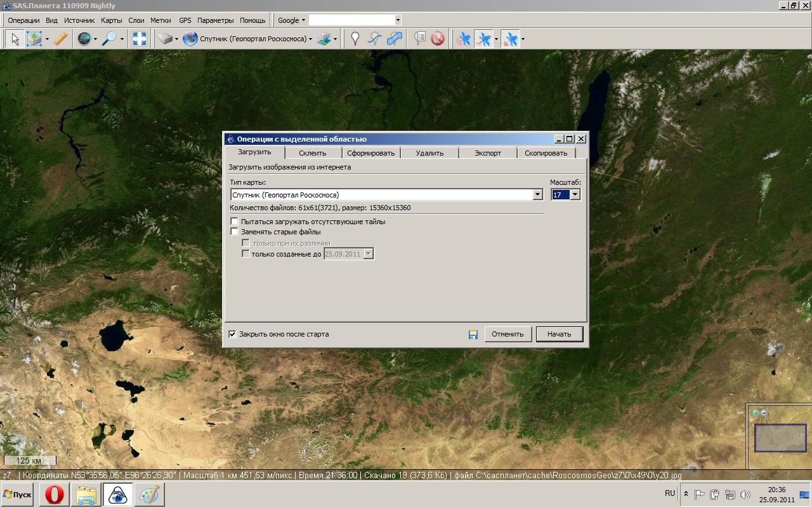Click the minimap overview thumbnail
This screenshot has height=508, width=812.
pyautogui.click(x=780, y=438)
